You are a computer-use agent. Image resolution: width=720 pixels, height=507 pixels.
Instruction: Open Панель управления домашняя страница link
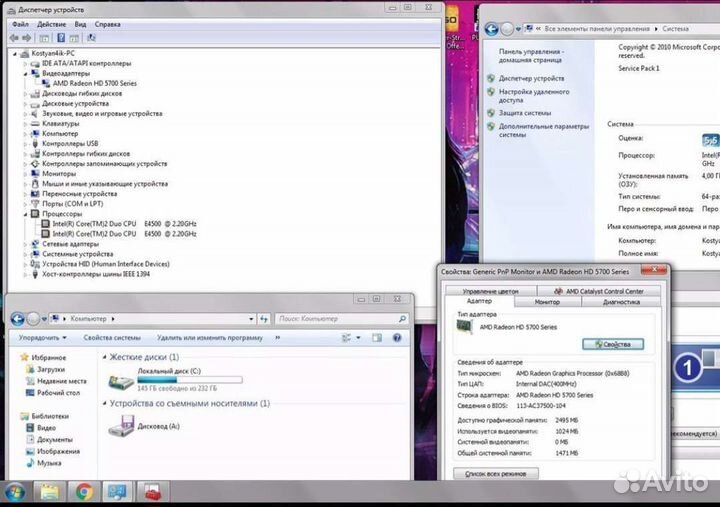click(530, 56)
